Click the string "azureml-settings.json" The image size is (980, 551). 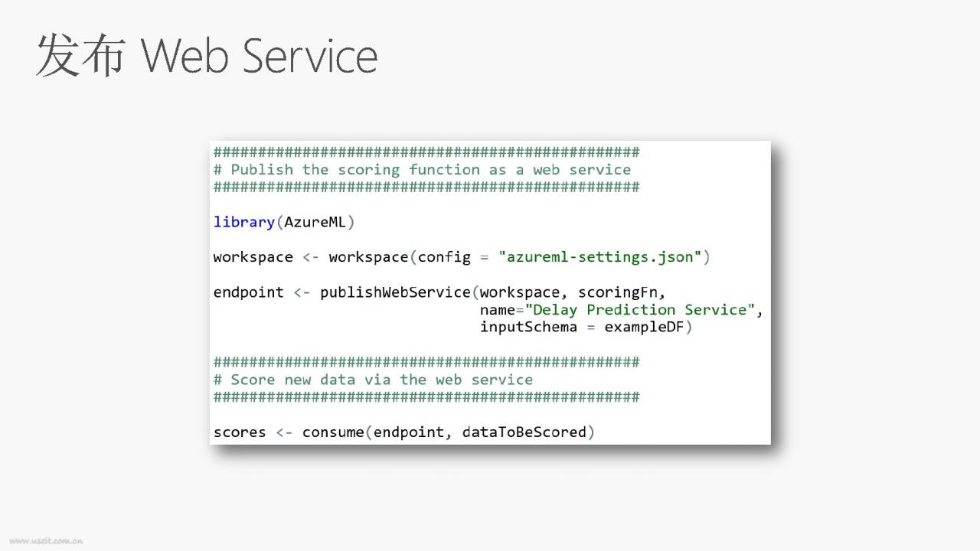[x=600, y=257]
